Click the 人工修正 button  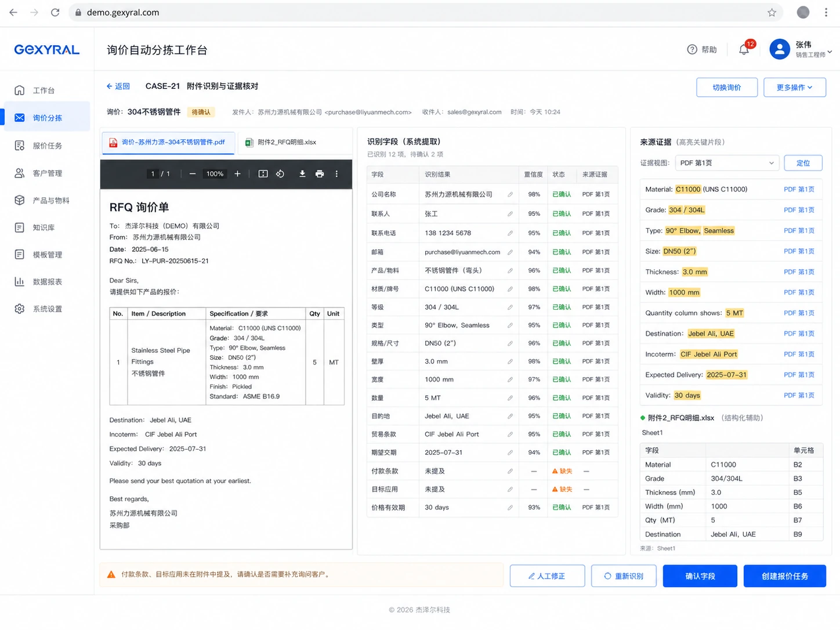[x=547, y=576]
